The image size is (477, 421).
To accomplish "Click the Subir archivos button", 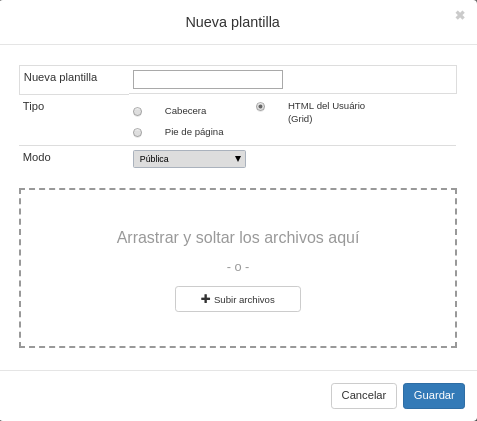I will (238, 299).
